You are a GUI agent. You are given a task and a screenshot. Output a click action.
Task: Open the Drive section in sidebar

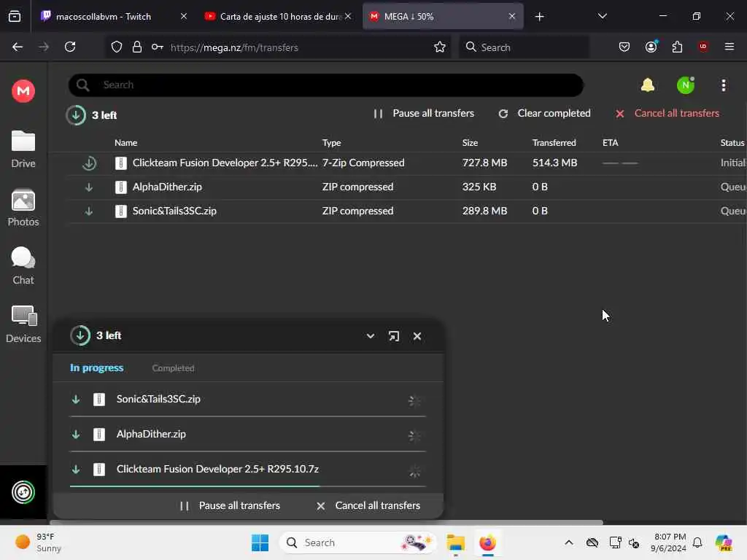23,149
